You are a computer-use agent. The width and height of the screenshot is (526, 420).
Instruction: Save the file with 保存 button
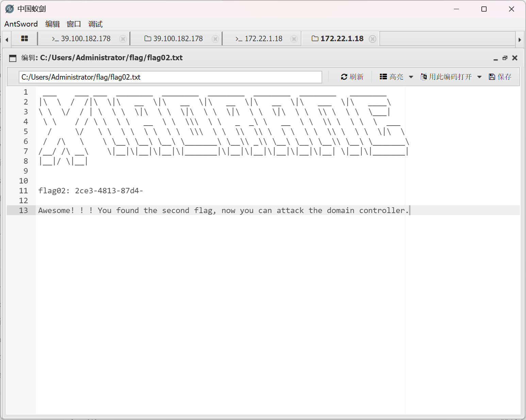tap(500, 77)
